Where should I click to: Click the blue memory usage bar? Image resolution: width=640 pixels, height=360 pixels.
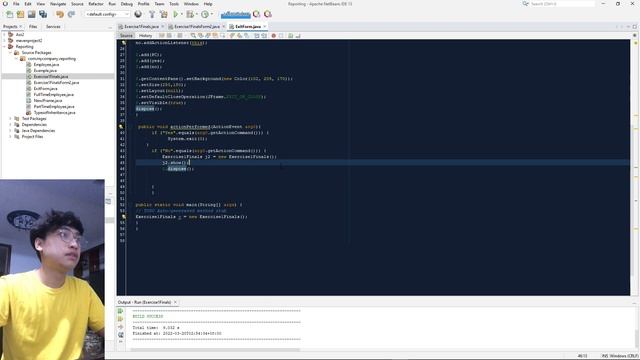(236, 15)
